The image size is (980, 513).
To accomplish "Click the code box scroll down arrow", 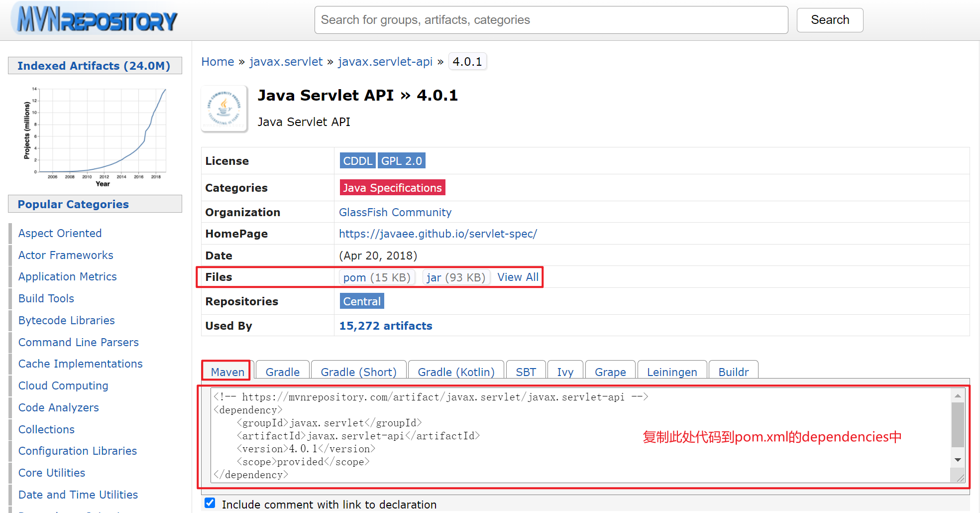I will 958,460.
